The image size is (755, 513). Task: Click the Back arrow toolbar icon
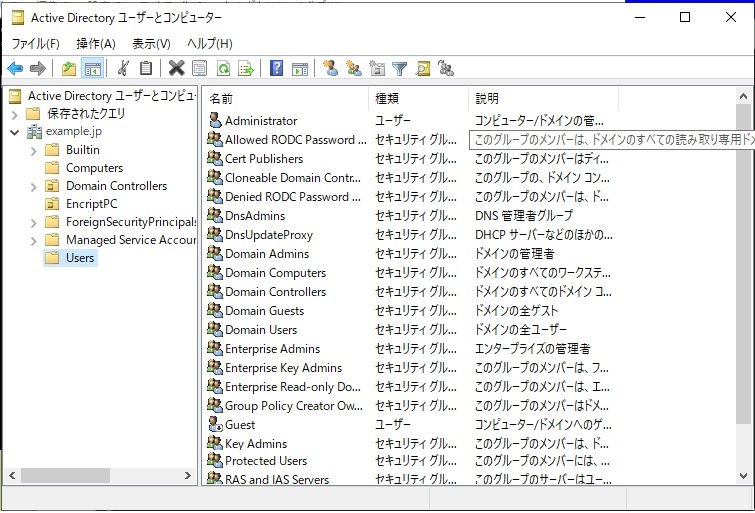(15, 68)
